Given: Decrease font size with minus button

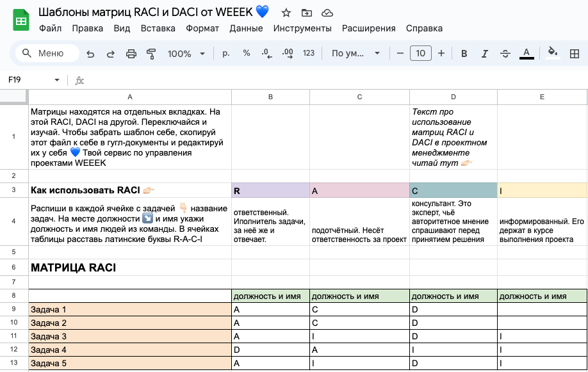Looking at the screenshot, I should point(400,54).
